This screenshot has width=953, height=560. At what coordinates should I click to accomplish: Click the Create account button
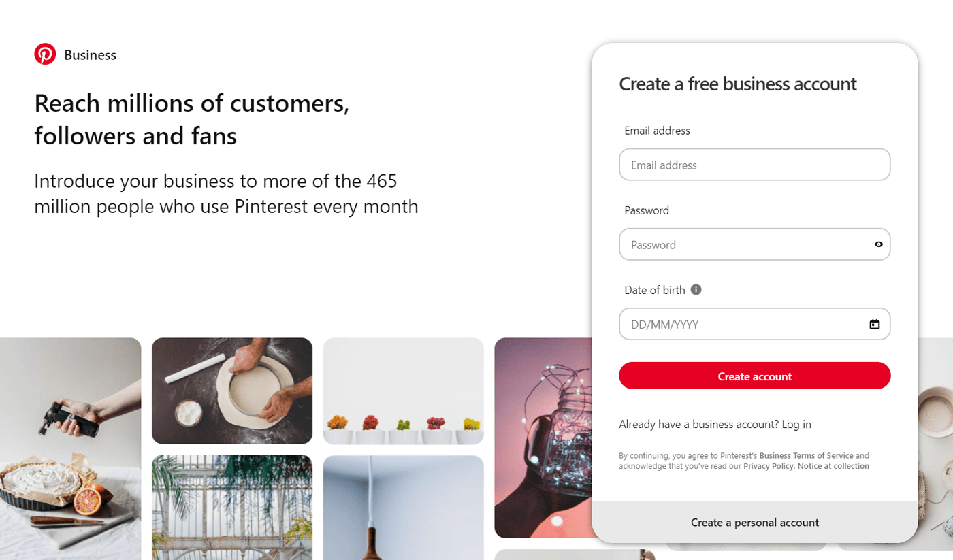[x=754, y=376]
